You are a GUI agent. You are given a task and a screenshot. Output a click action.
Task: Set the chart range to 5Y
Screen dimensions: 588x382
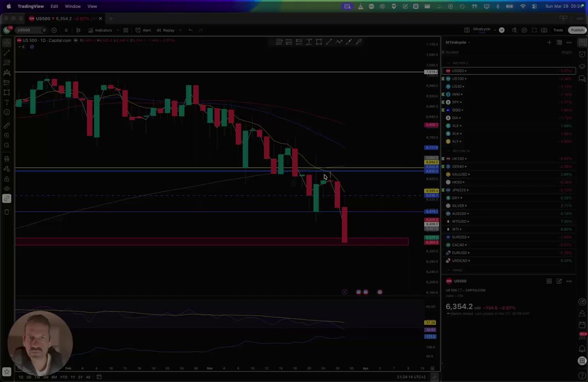[80, 377]
